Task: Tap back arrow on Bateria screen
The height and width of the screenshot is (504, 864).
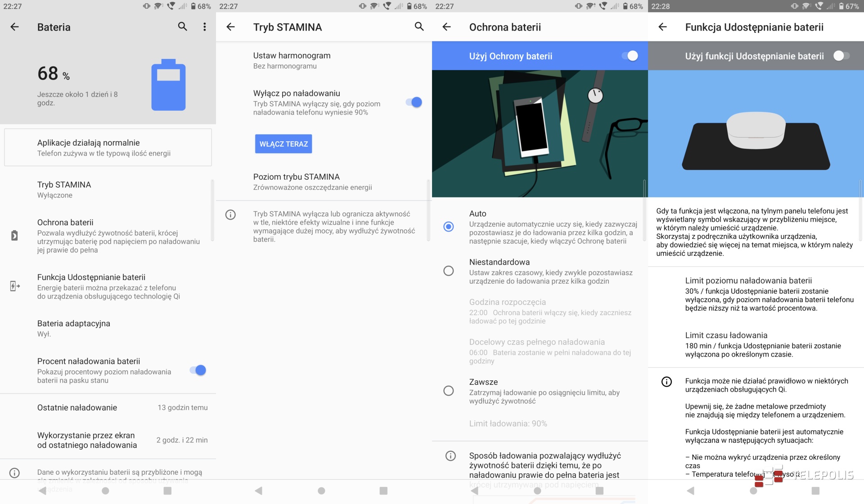Action: coord(14,27)
